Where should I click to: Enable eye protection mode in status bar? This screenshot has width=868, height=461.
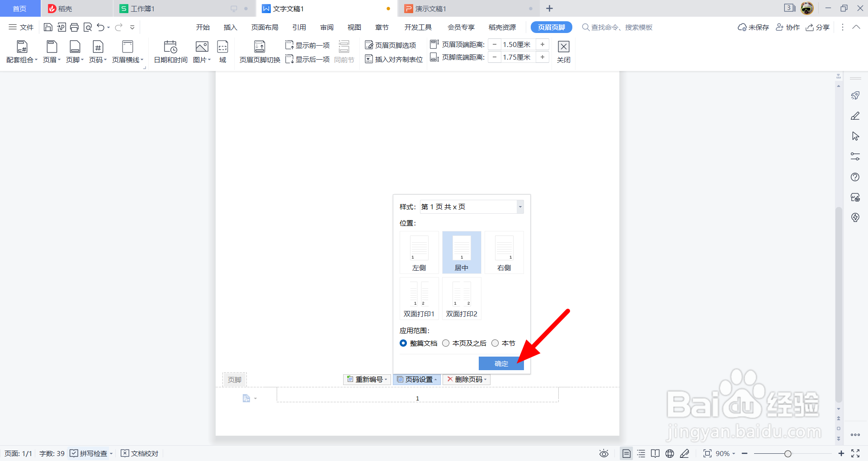[604, 453]
